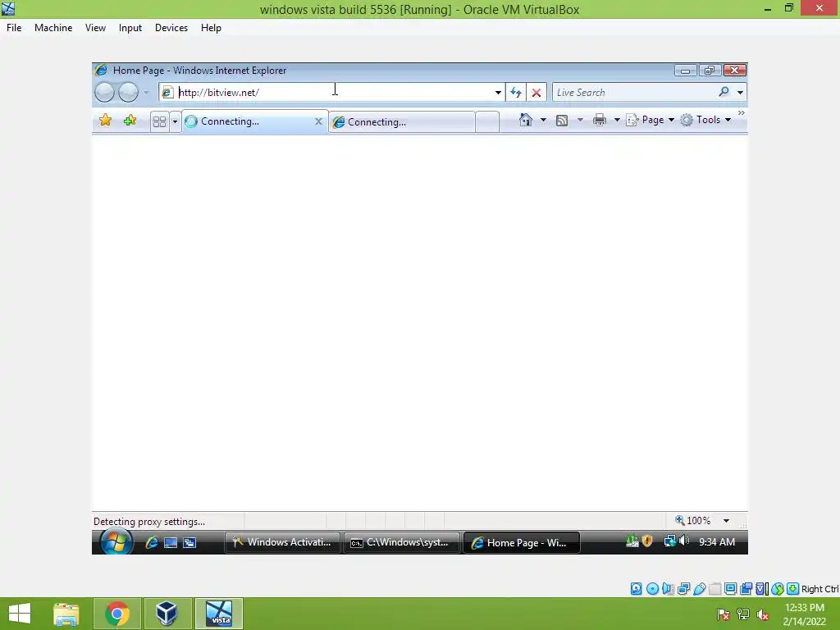Open File Explorer from host taskbar
The width and height of the screenshot is (840, 630).
point(66,614)
